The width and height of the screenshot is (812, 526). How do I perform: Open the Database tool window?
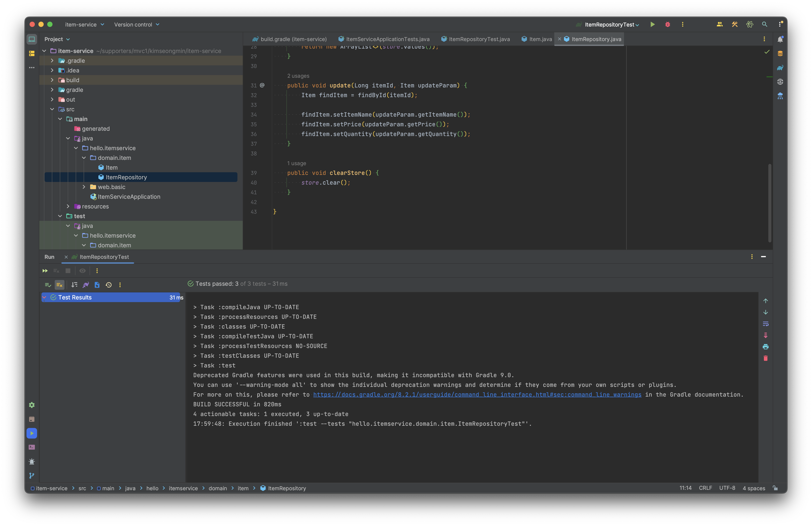(x=780, y=53)
